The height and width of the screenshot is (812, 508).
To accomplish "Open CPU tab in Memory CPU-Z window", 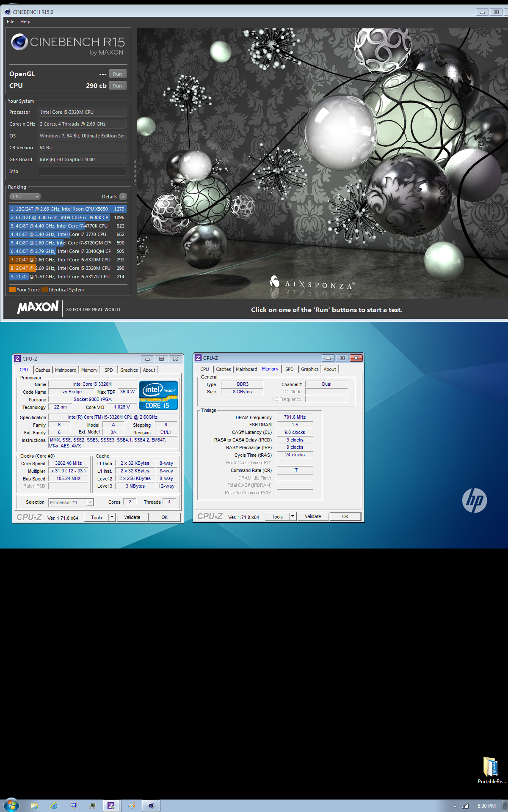I will [x=205, y=369].
